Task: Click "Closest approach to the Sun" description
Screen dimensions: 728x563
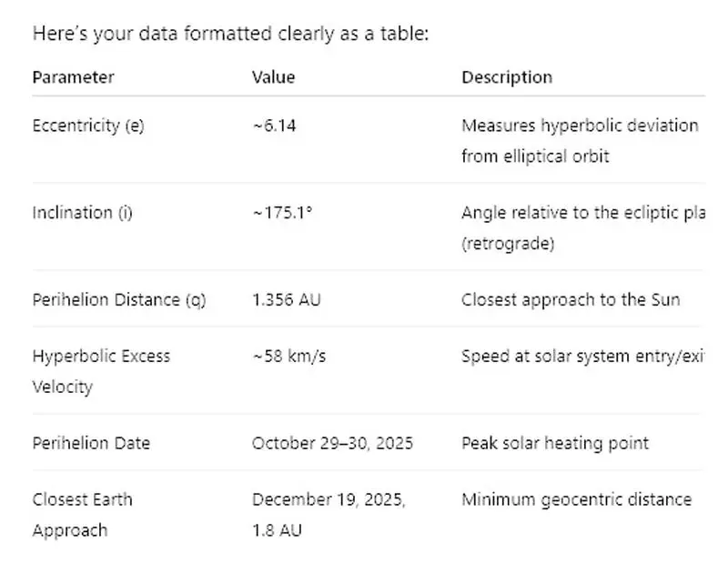Action: (571, 299)
